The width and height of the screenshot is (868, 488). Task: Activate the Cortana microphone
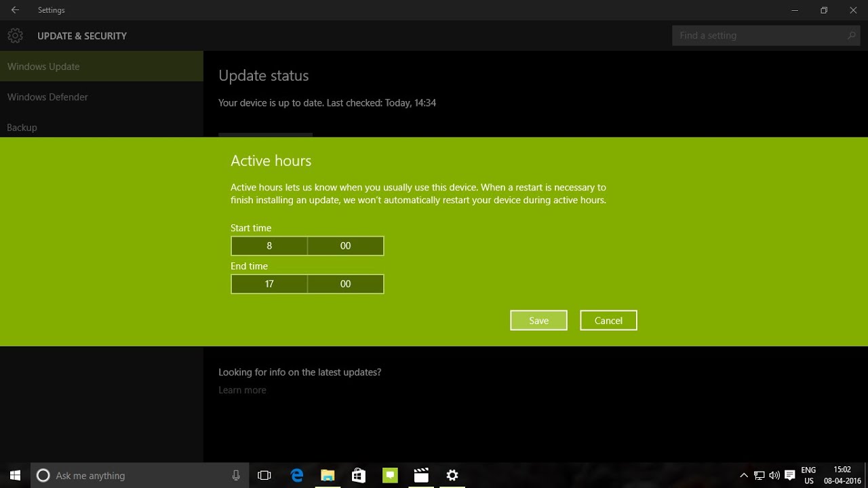click(236, 475)
